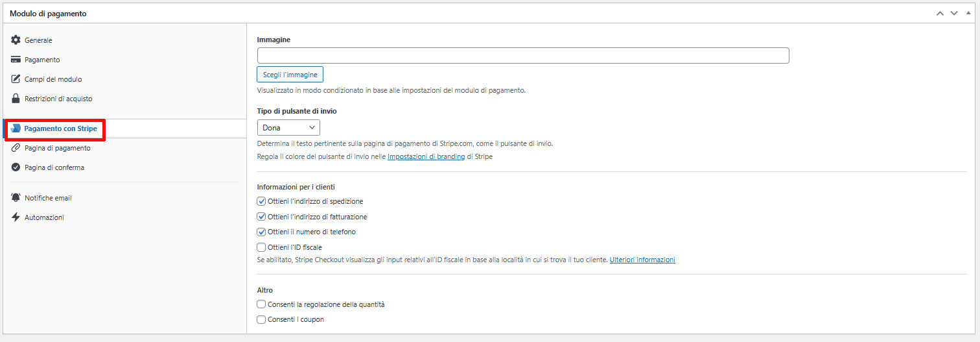The height and width of the screenshot is (342, 980).
Task: Click the Tipo di pulsante di invio label
Action: pos(297,111)
